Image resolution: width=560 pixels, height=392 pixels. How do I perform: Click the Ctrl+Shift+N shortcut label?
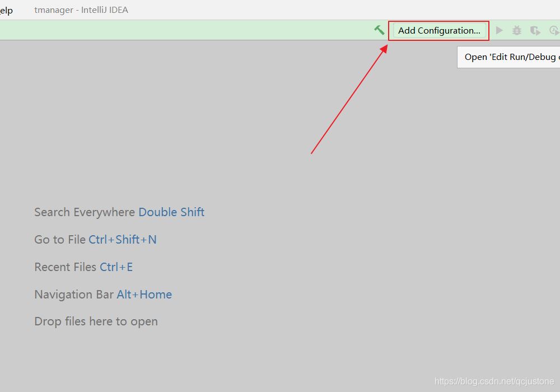[x=123, y=240]
